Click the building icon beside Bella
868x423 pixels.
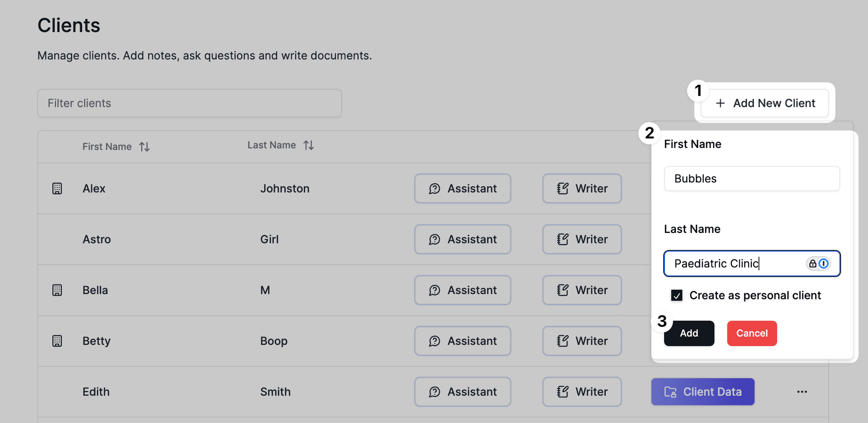[x=57, y=290]
